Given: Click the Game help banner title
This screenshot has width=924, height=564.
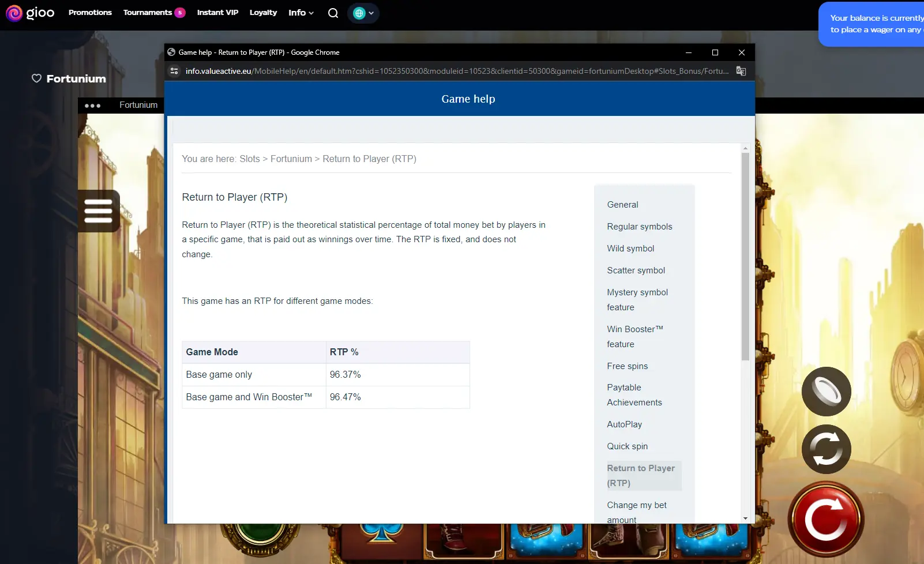Looking at the screenshot, I should click(x=468, y=99).
